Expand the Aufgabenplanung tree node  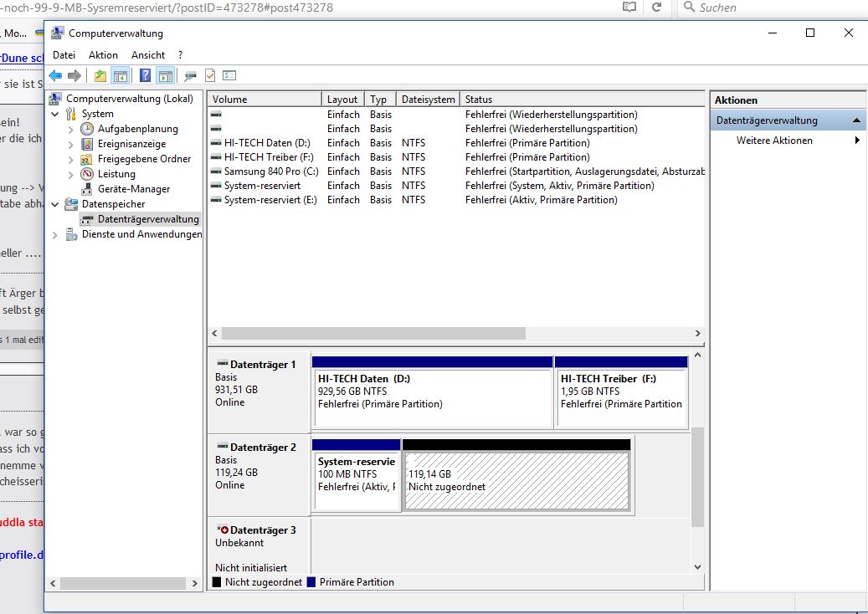click(70, 129)
